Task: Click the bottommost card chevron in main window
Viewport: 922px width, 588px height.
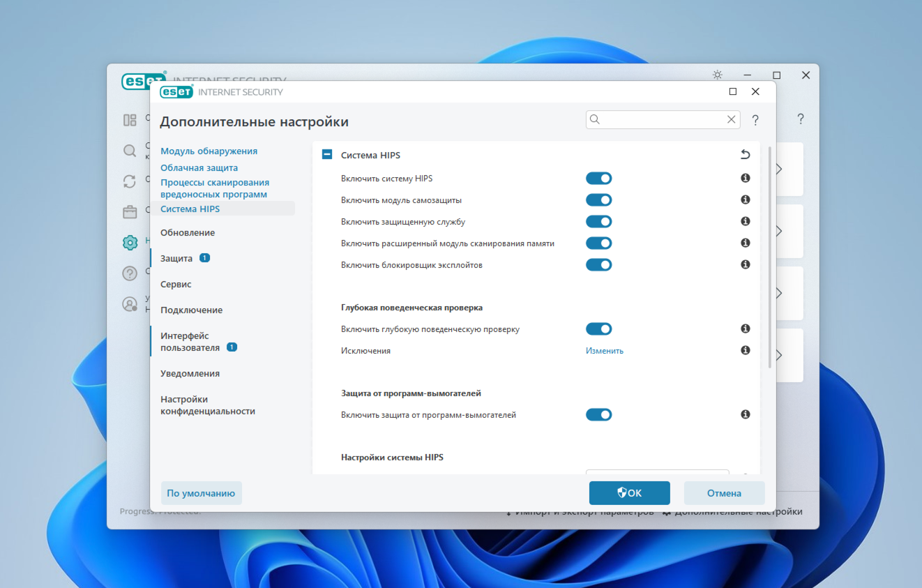Action: [x=778, y=355]
